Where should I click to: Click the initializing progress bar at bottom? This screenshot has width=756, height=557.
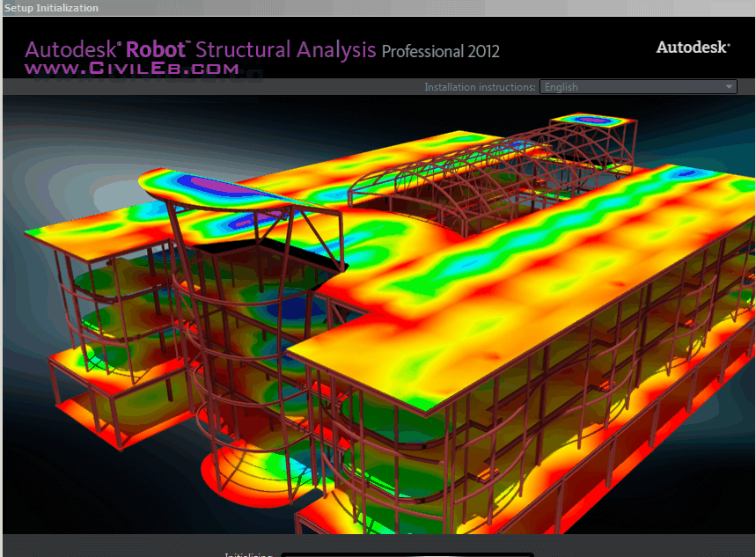(407, 554)
